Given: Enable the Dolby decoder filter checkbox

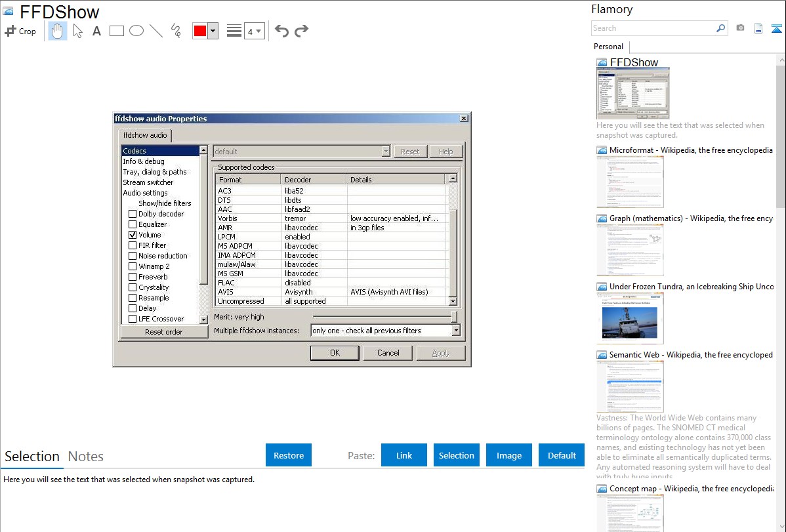Looking at the screenshot, I should (133, 214).
